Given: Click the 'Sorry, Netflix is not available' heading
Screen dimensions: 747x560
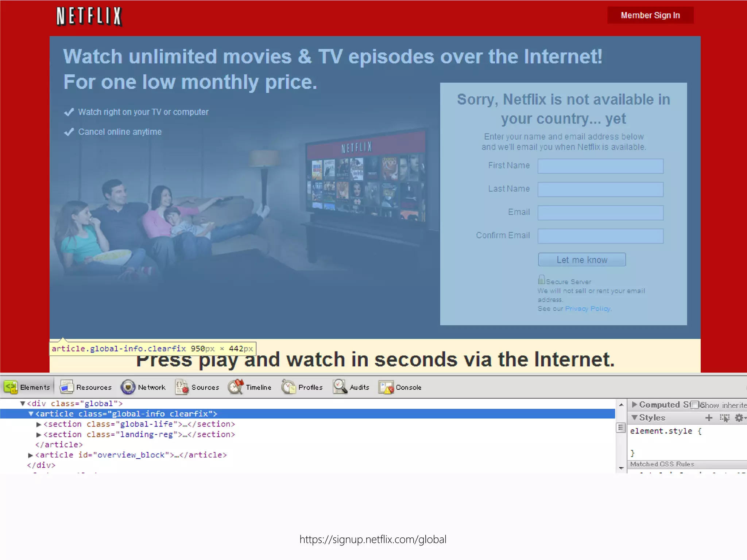Looking at the screenshot, I should (564, 109).
